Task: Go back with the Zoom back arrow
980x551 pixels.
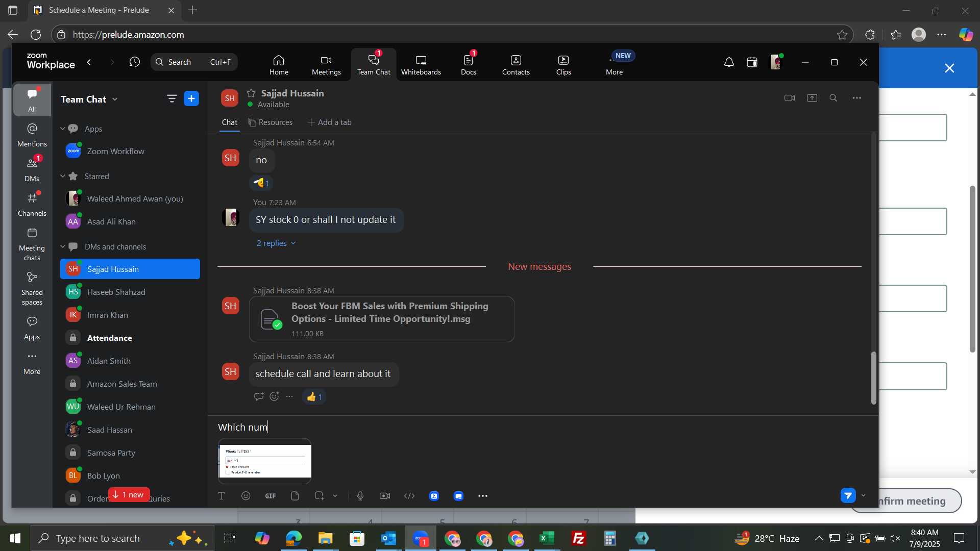Action: [89, 62]
